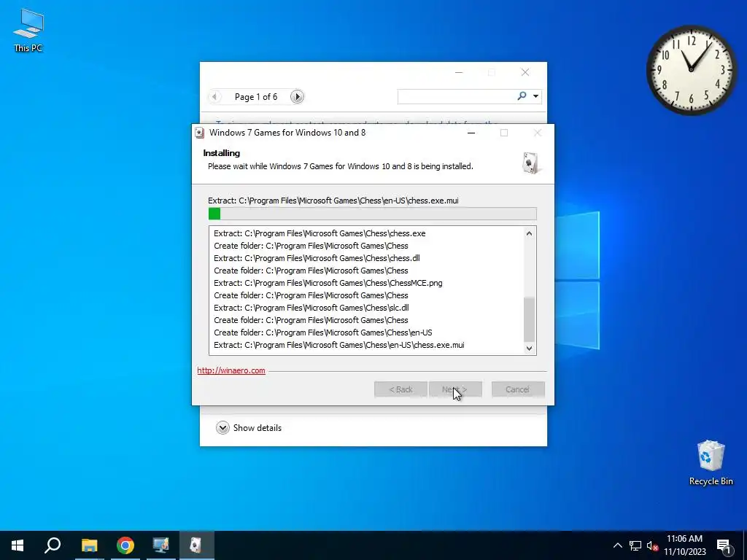Click the Next button in installer
Screen dimensions: 747x560
coord(455,389)
